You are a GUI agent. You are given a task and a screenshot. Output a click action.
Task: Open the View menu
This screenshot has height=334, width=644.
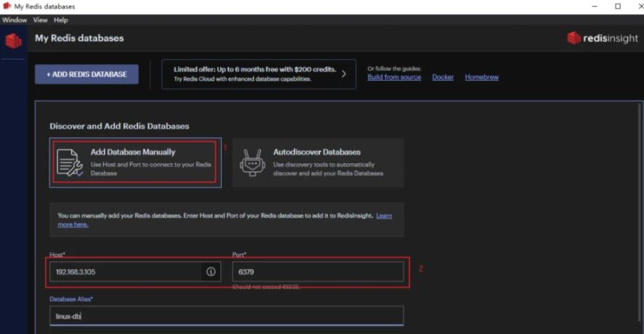click(40, 20)
